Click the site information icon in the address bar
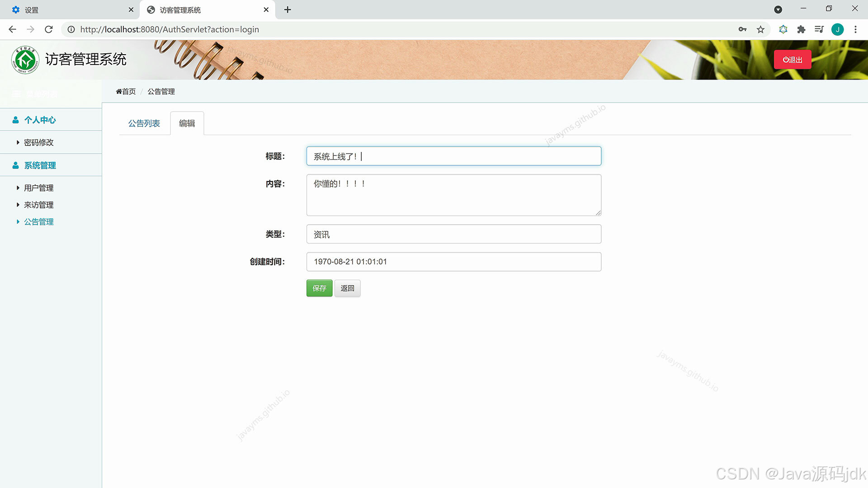The image size is (868, 488). (x=71, y=29)
